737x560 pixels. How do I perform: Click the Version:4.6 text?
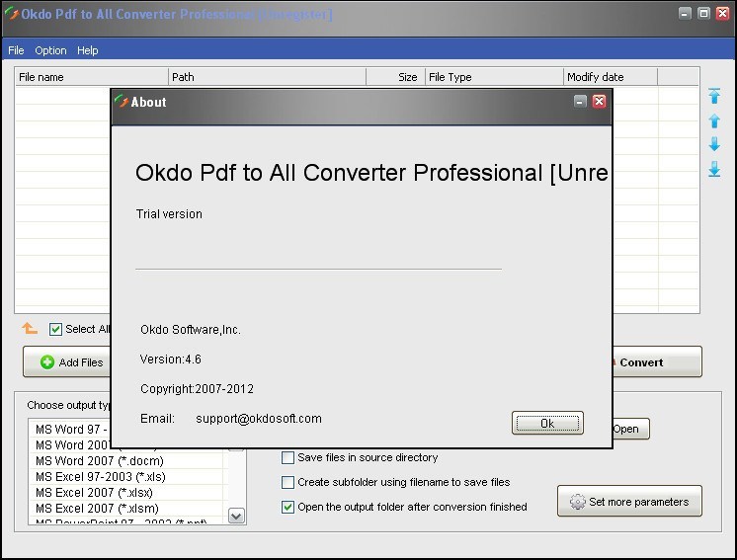coord(171,360)
